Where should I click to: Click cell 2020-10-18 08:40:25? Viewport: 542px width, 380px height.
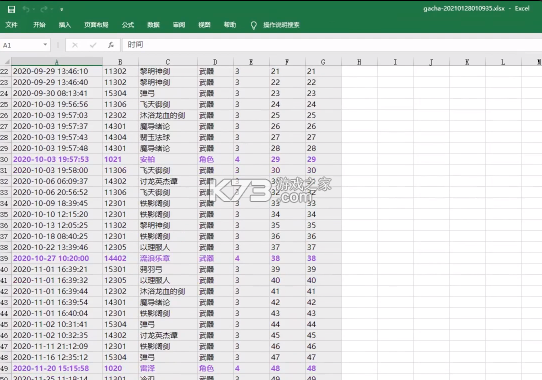click(57, 237)
